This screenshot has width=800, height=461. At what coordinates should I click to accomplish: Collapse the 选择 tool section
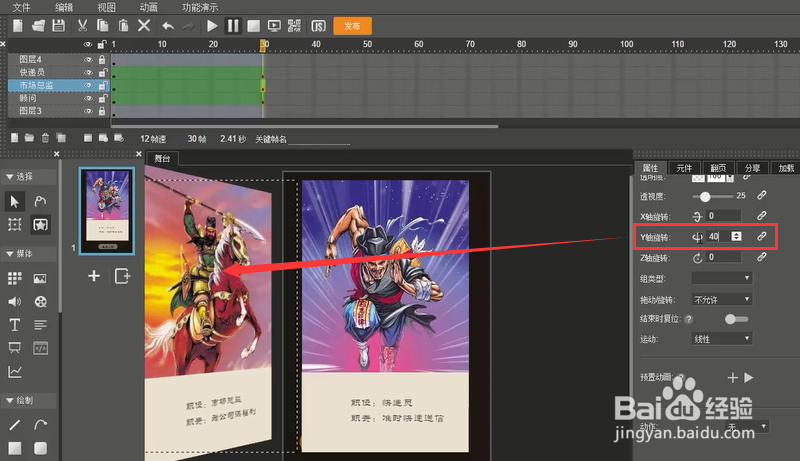click(x=29, y=176)
